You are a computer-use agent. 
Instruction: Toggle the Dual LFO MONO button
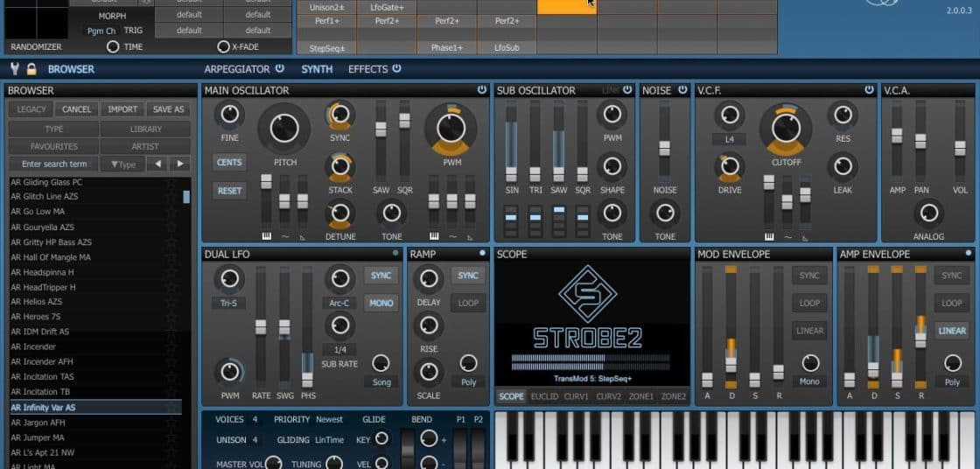coord(381,304)
